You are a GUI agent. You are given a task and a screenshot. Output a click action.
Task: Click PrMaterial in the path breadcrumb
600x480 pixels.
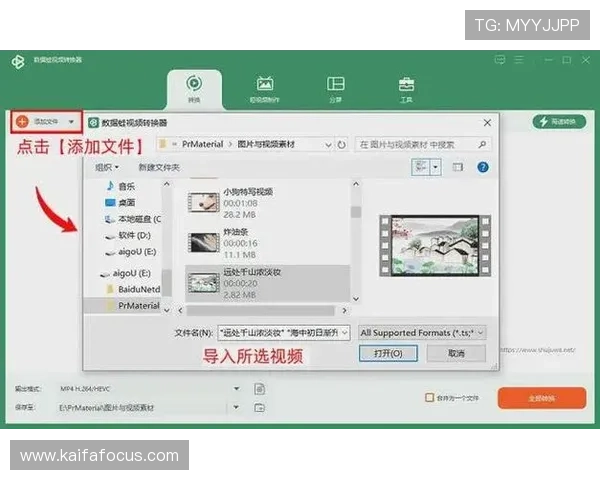(202, 144)
